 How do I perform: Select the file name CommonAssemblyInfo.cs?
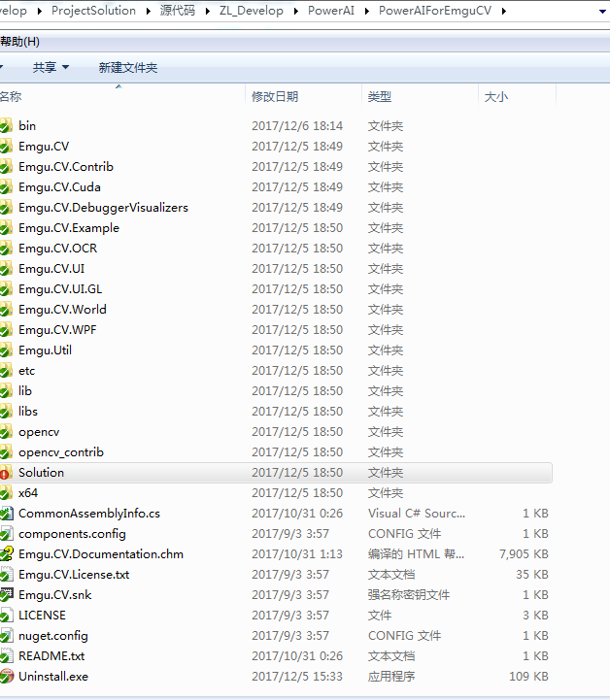pos(89,514)
